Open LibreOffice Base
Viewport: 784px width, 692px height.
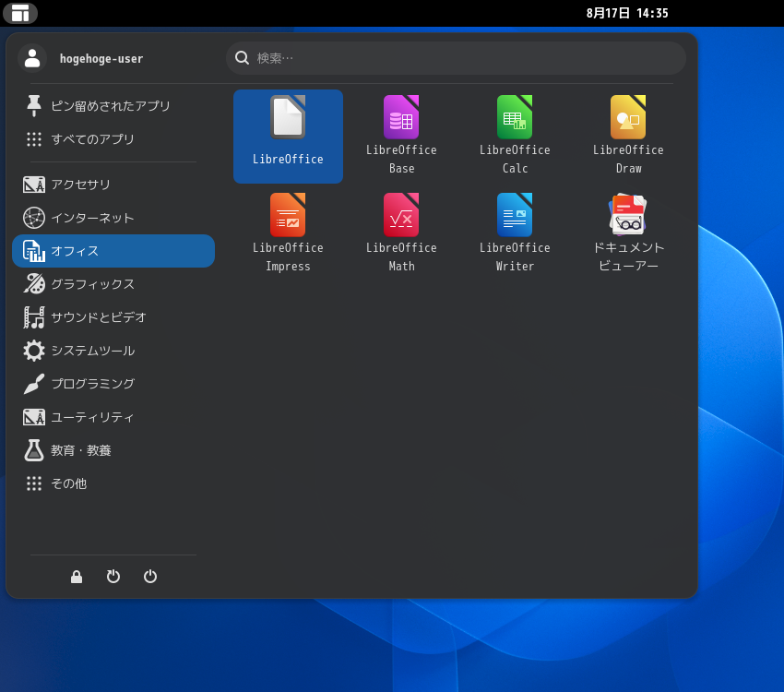[401, 136]
